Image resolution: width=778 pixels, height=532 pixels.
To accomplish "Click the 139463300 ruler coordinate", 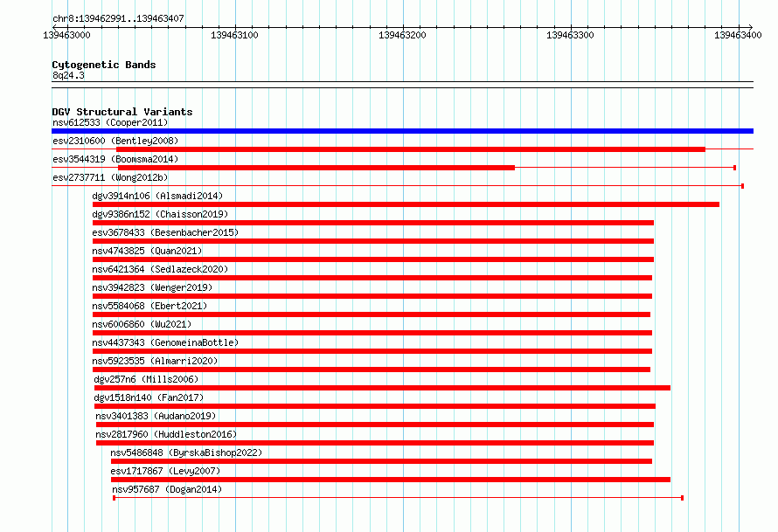I will (x=570, y=35).
